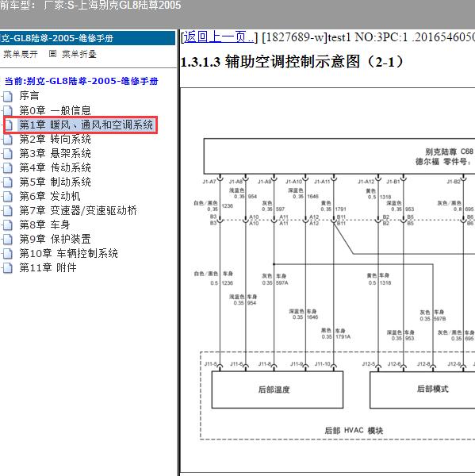Click the 别克-GL8陆尊-2005-维修手册 panel header

click(87, 38)
